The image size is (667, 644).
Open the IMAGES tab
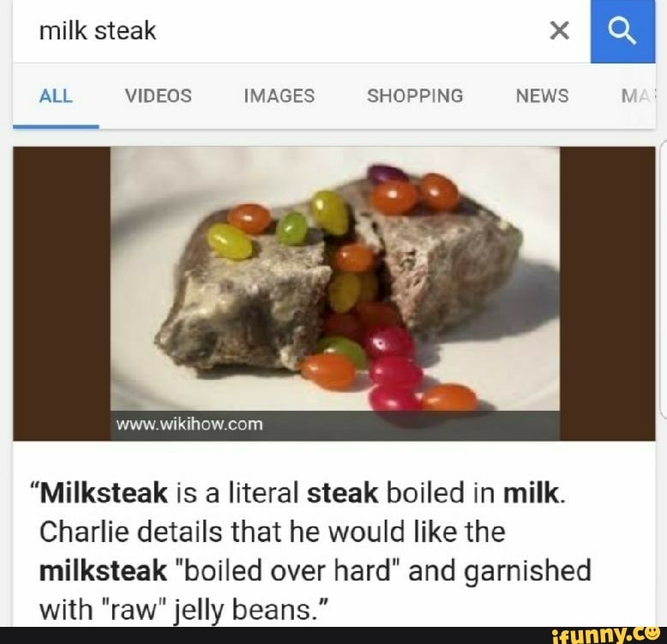pos(279,96)
